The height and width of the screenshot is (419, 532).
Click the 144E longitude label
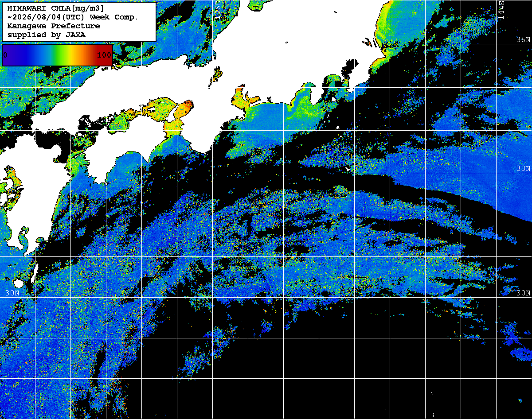click(501, 9)
